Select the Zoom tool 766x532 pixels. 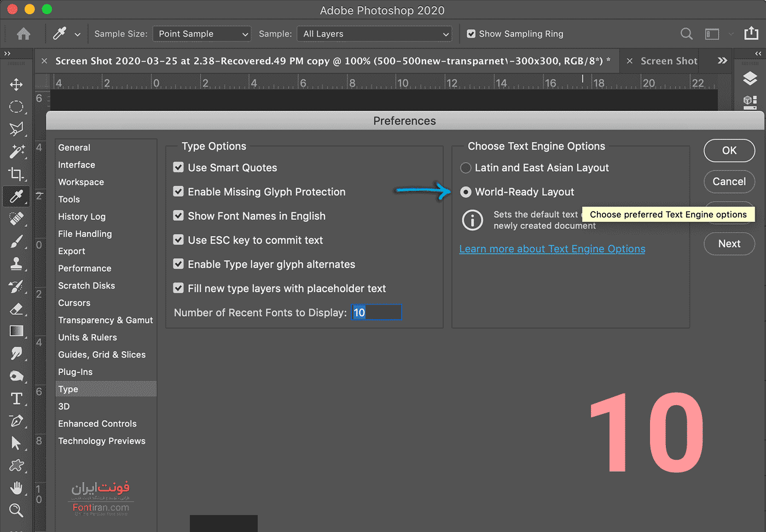(16, 510)
